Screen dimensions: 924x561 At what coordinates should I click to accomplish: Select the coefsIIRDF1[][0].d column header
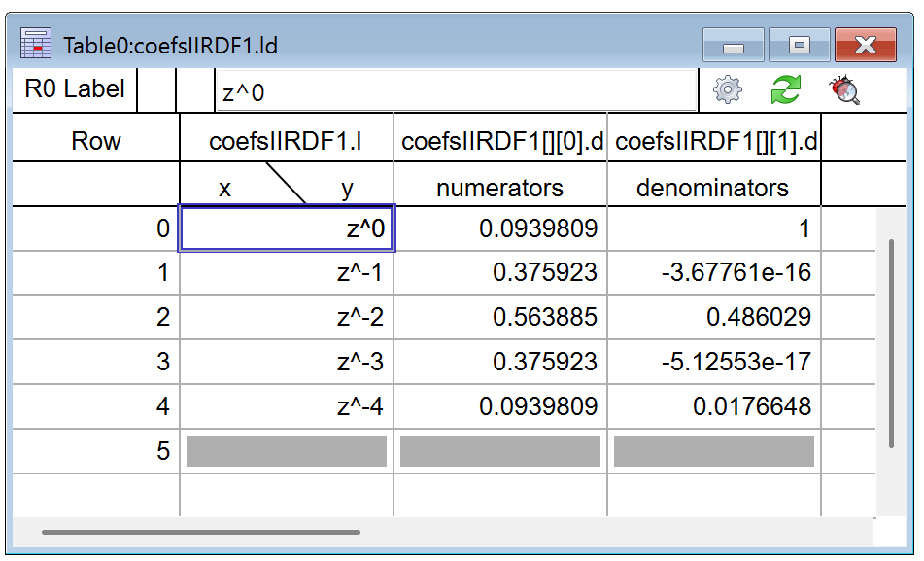point(500,141)
